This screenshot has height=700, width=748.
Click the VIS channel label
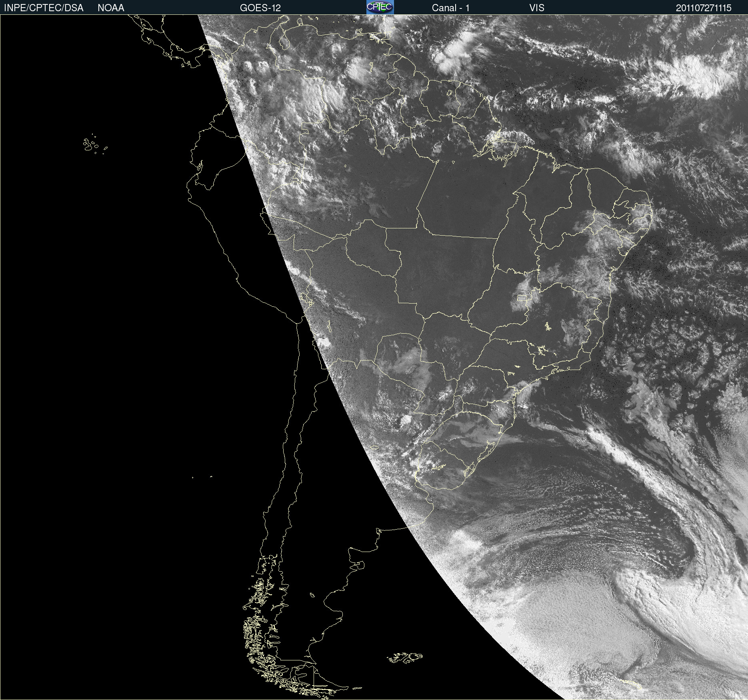pos(537,8)
